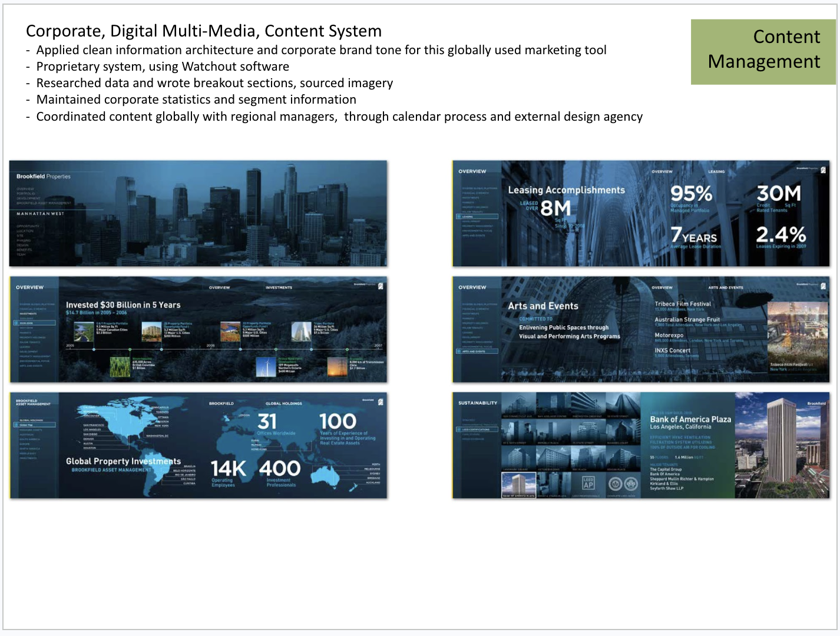Screen dimensions: 840x636
Task: Click the '100 Years of Experience' statistic
Action: click(348, 428)
